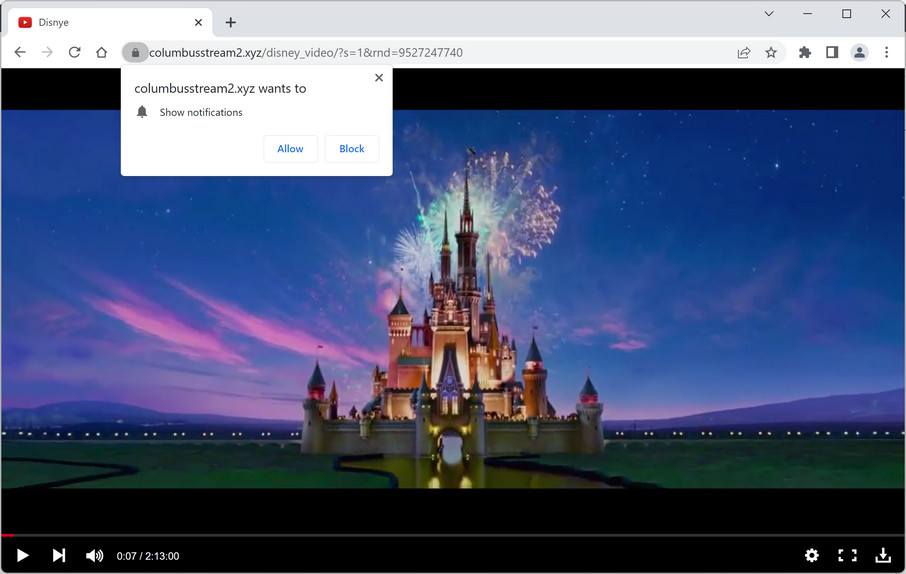The image size is (906, 574).
Task: Open video settings gear
Action: tap(811, 555)
